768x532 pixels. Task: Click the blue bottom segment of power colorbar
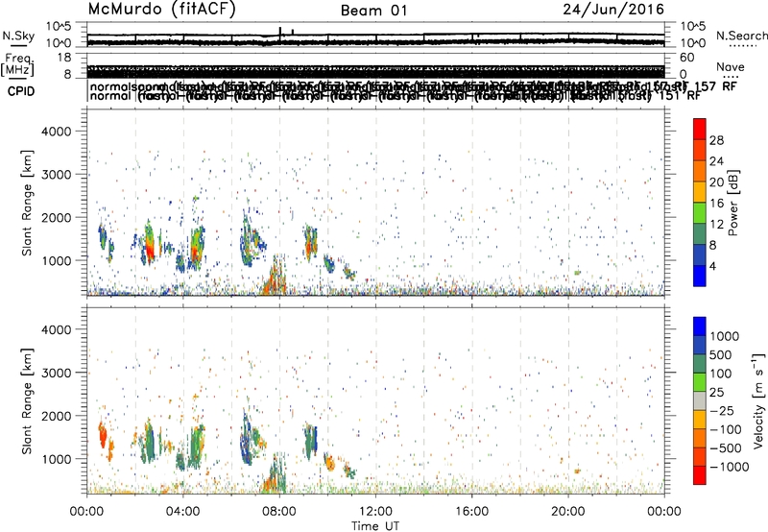point(700,276)
